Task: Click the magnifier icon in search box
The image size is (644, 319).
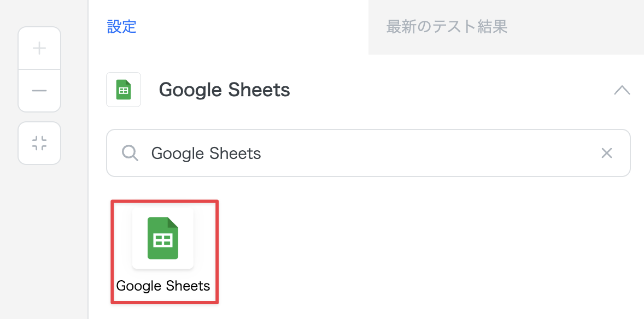Action: (x=130, y=153)
